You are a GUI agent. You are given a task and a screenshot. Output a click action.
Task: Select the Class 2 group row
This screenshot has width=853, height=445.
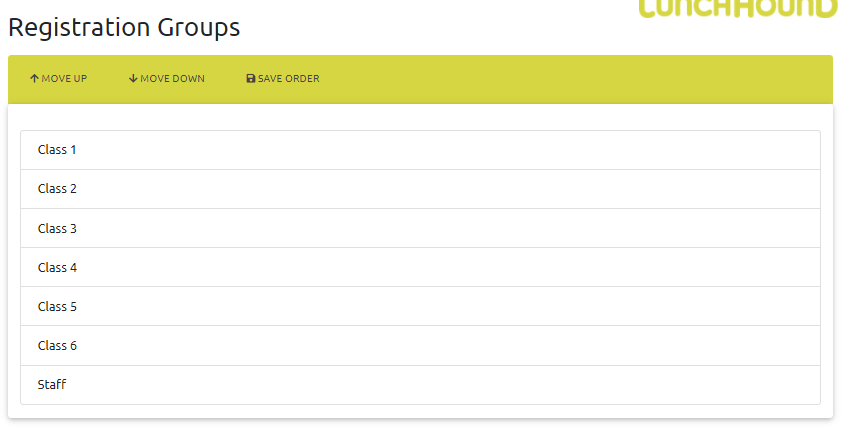(x=420, y=189)
